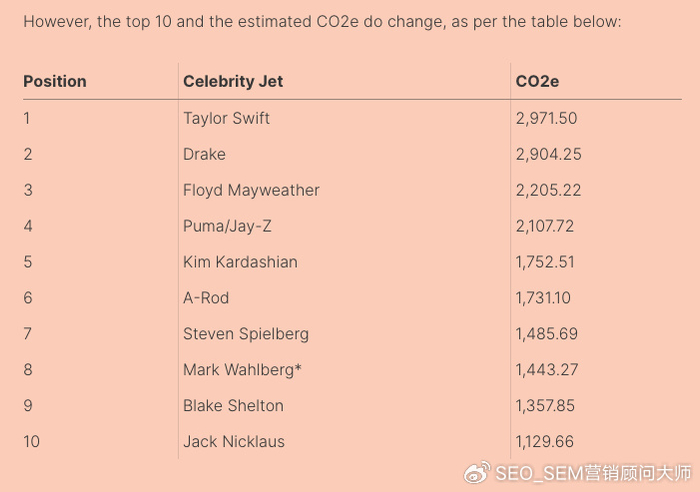Click the Weibo logo icon in watermark
700x492 pixels.
tap(477, 472)
